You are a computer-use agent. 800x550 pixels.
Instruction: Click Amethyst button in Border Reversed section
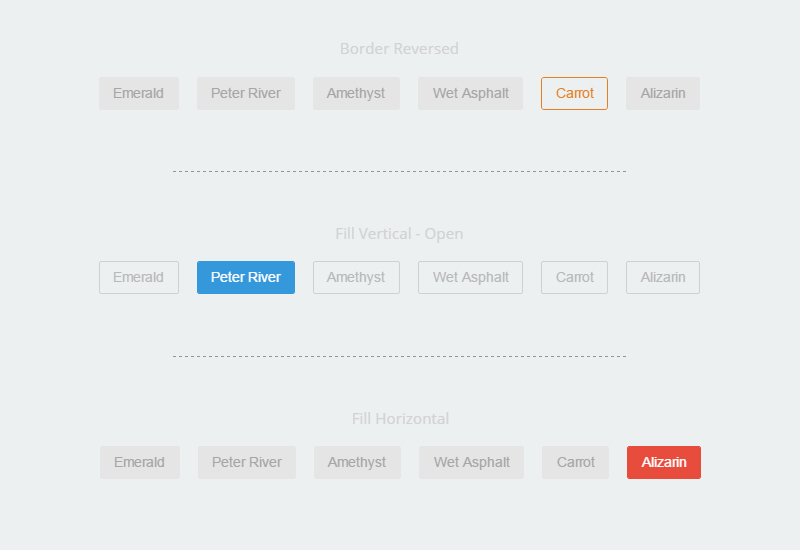coord(356,93)
